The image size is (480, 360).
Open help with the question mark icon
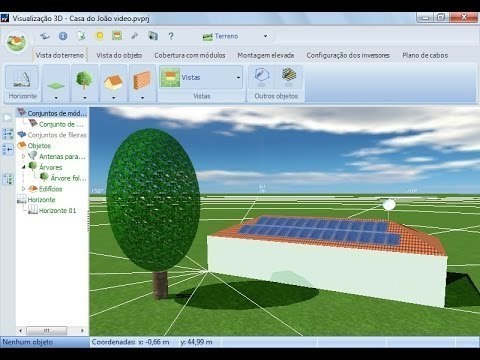coord(171,36)
